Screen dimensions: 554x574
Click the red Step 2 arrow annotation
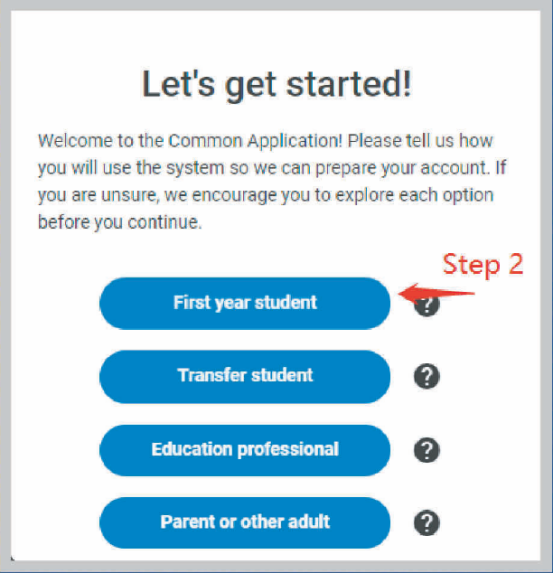pos(436,292)
